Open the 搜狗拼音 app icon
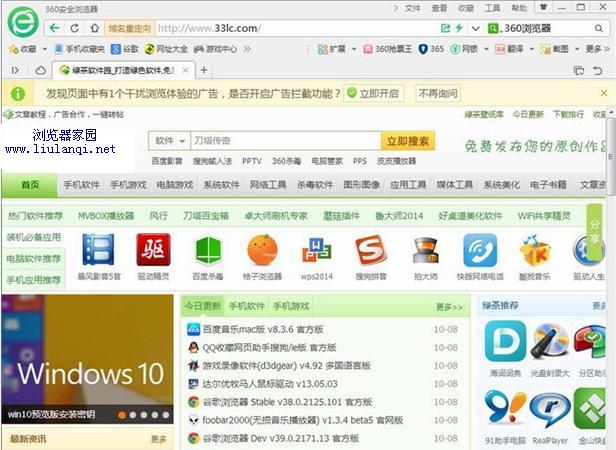The height and width of the screenshot is (450, 616). coord(371,250)
